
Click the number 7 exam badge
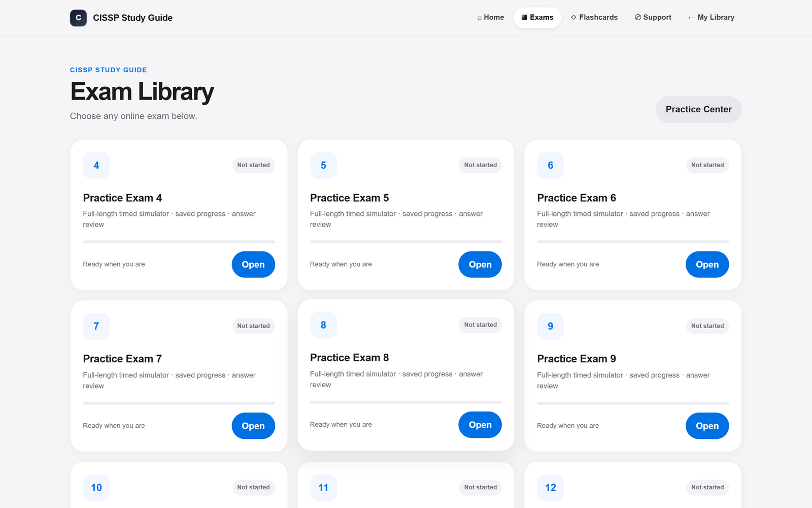tap(96, 326)
